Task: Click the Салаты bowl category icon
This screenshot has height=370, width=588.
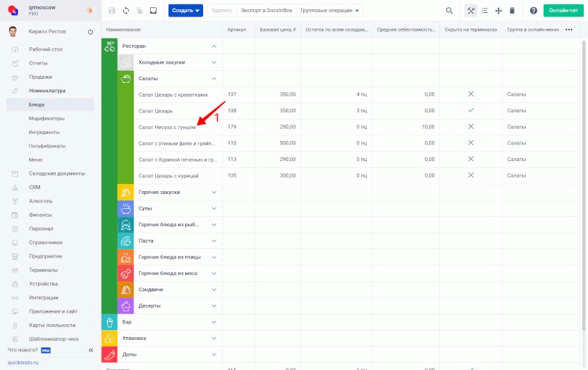Action: 126,79
